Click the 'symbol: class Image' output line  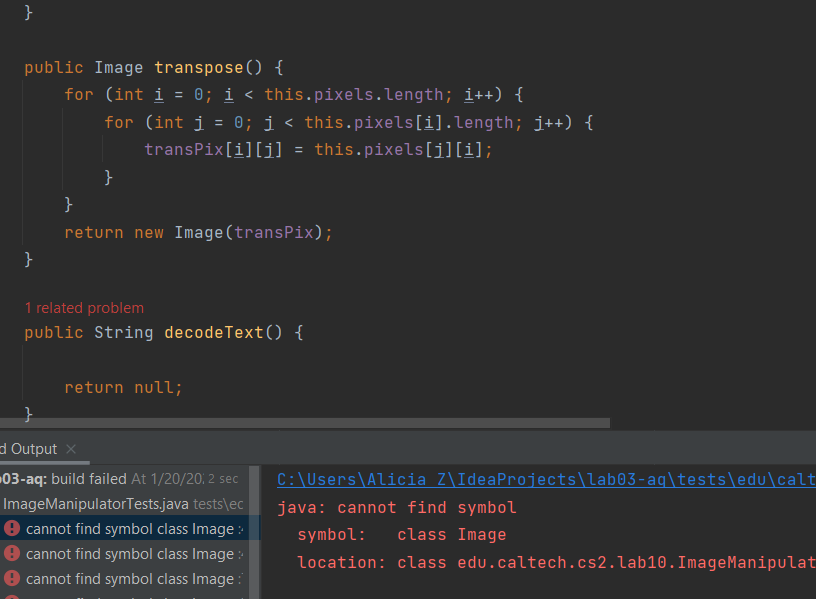click(402, 535)
